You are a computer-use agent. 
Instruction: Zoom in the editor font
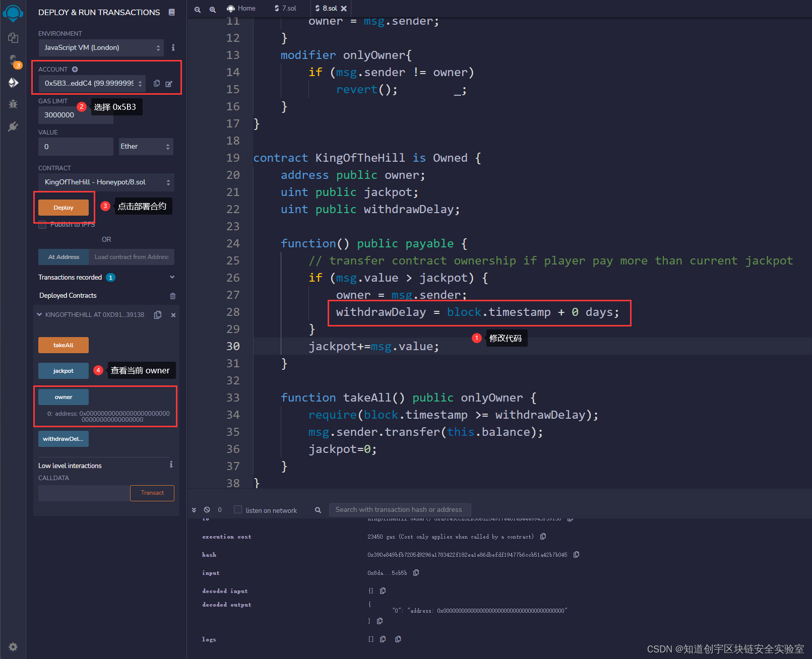[213, 9]
